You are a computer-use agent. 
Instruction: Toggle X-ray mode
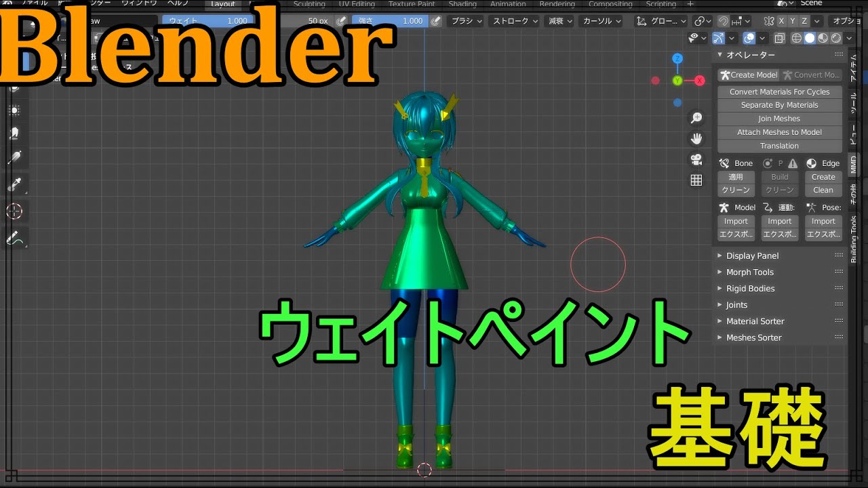tap(780, 38)
